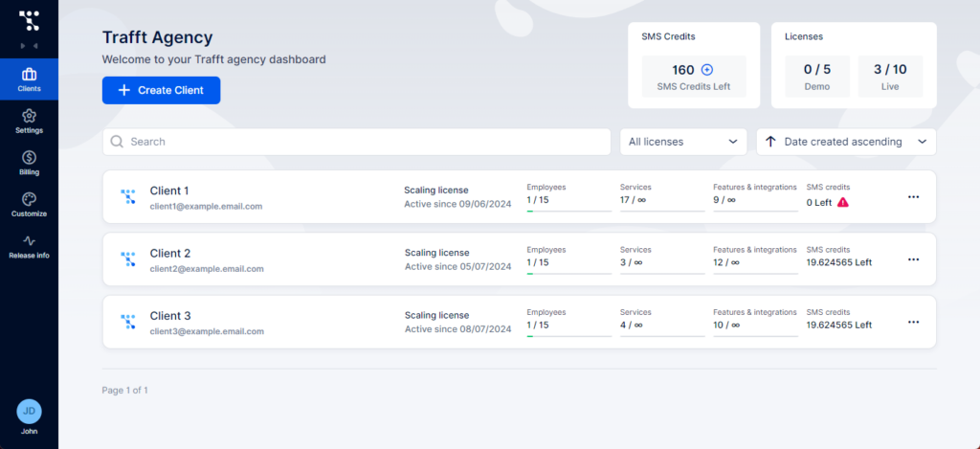Click the Client 1 Employees progress bar
The image size is (980, 449).
568,211
